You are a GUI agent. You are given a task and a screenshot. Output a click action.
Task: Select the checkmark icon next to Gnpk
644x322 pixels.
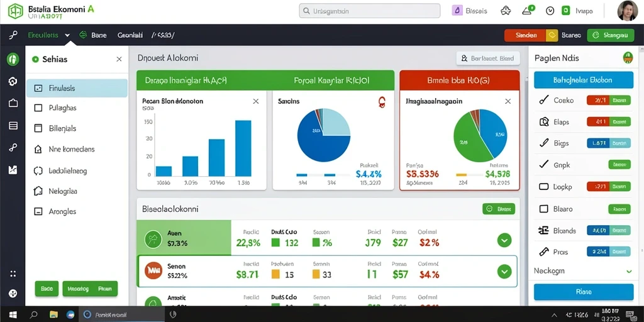543,165
